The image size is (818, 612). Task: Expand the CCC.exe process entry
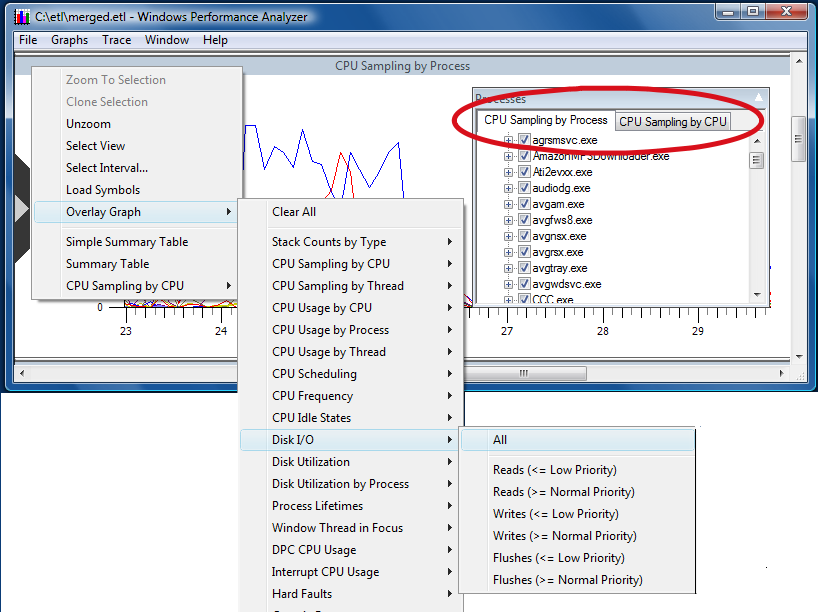click(510, 299)
